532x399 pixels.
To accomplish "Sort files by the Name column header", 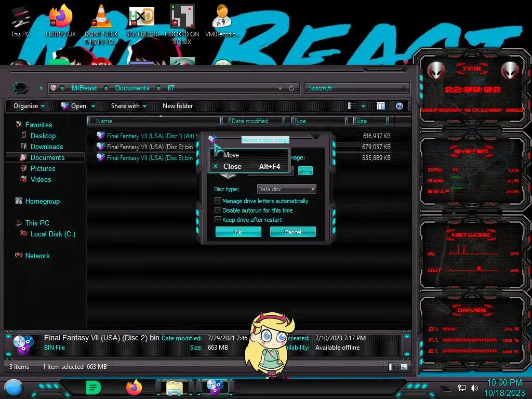I will pyautogui.click(x=154, y=121).
